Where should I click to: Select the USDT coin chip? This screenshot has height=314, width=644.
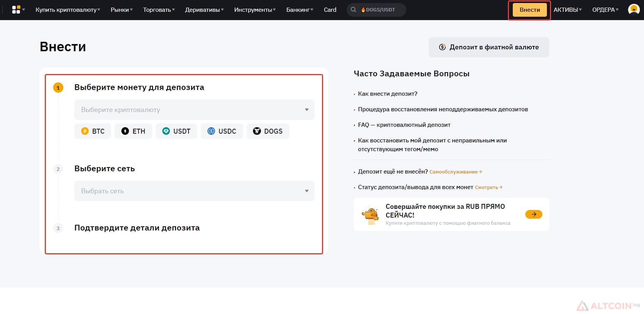[x=176, y=131]
